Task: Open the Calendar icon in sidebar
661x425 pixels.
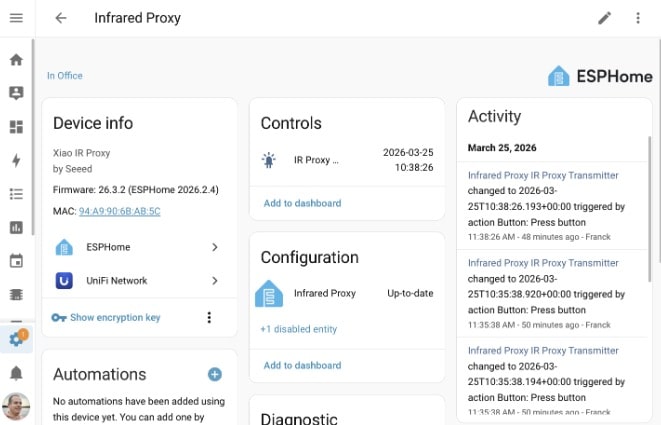Action: point(16,261)
